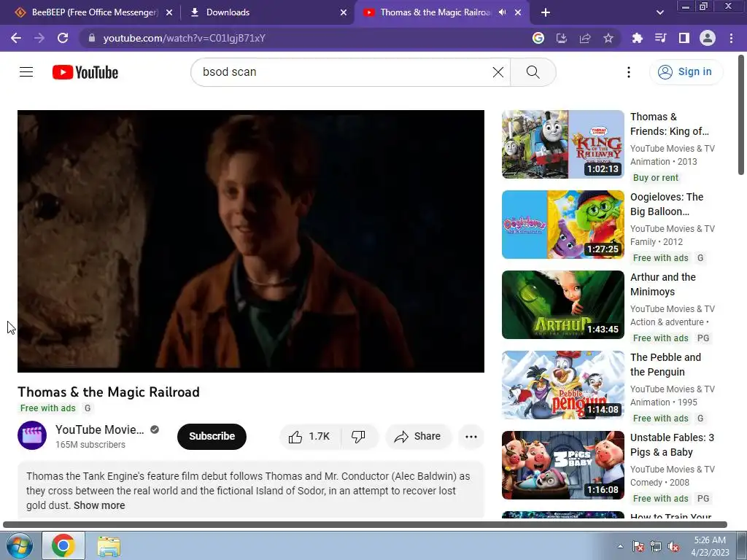This screenshot has height=560, width=747.
Task: Click the URL address field
Action: pyautogui.click(x=305, y=38)
